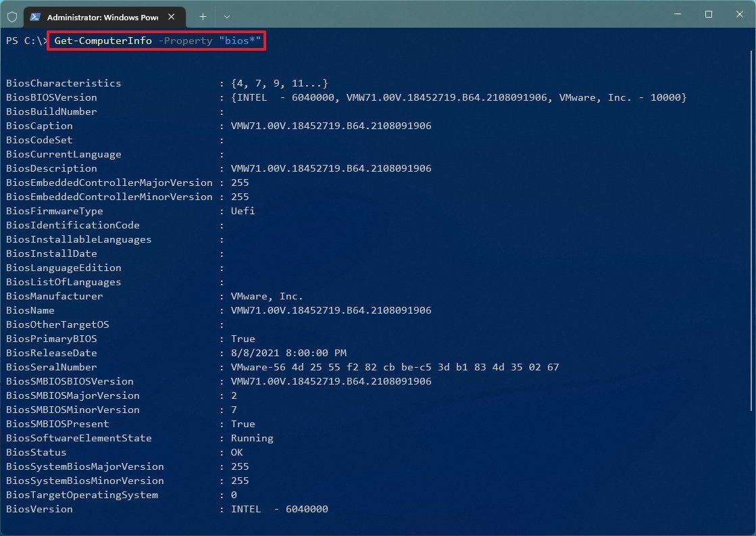Click the BiosSMBIOSMajorVersion value 2
756x536 pixels.
pyautogui.click(x=234, y=395)
